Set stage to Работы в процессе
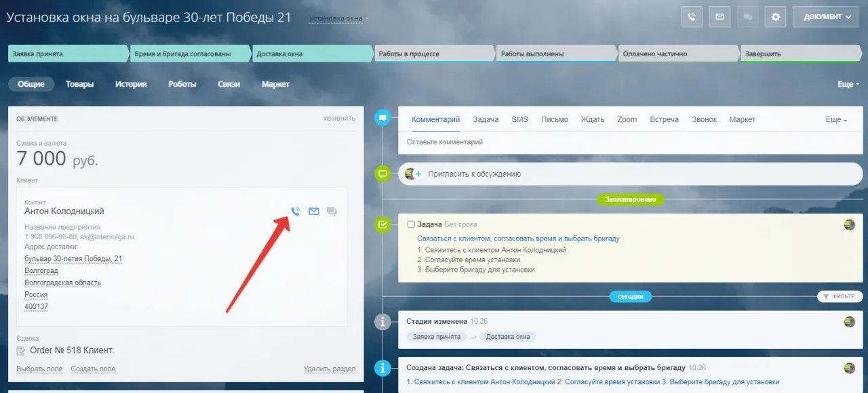Screen dimensions: 868x393 coord(433,54)
